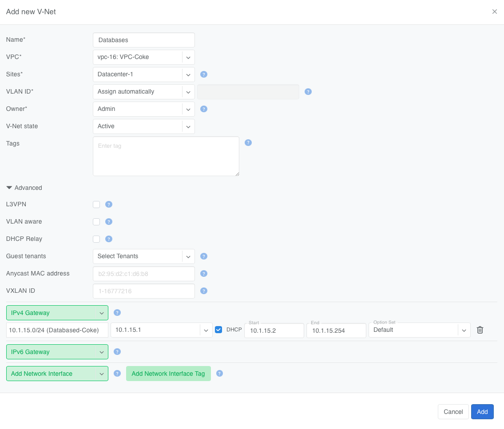Delete the IPv4 gateway row with trash icon
This screenshot has height=429, width=504.
coord(480,330)
